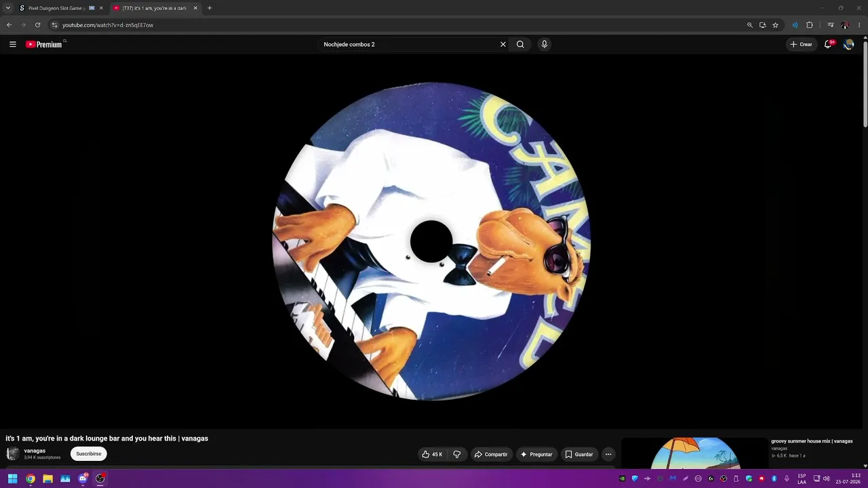
Task: Go to YouTube Premium home logo
Action: (44, 44)
